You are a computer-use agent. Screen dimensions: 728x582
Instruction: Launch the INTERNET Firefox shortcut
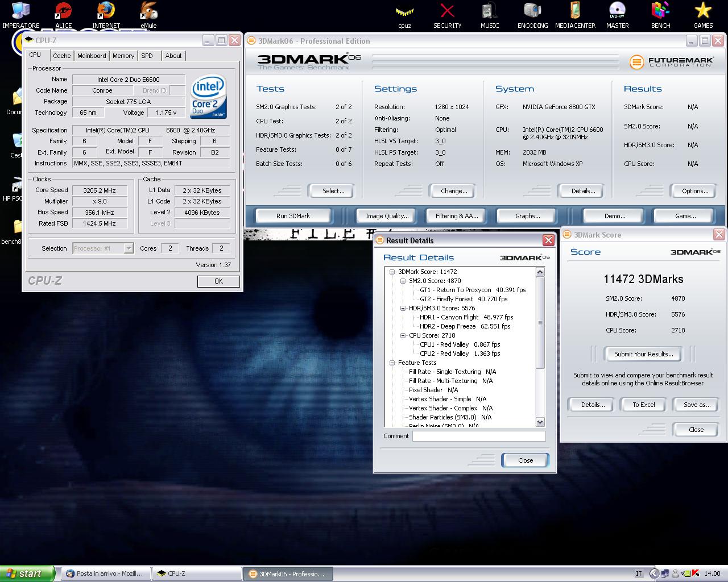tap(106, 14)
